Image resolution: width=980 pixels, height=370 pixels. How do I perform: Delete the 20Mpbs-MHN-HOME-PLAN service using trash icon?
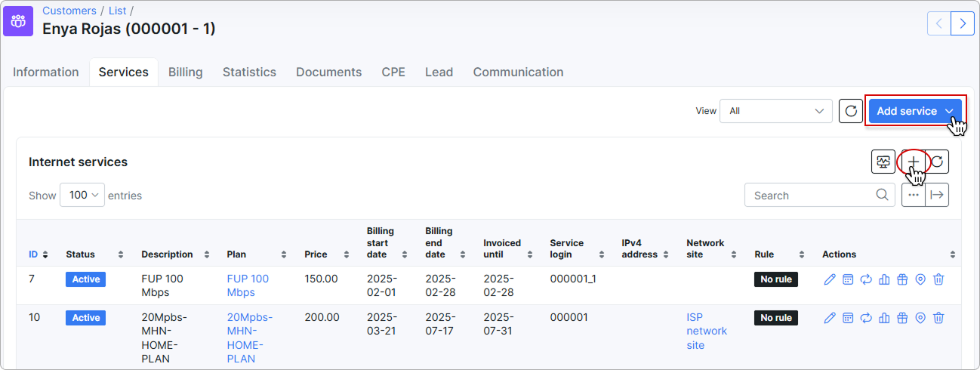[938, 318]
